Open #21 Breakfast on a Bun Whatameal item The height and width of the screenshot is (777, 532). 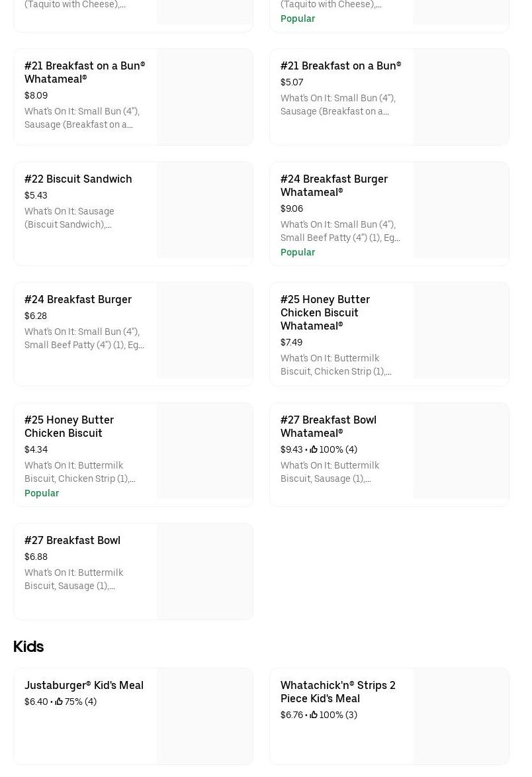[x=85, y=72]
